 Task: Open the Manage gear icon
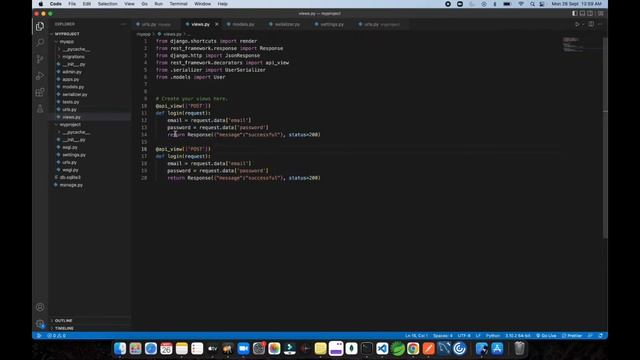40,324
